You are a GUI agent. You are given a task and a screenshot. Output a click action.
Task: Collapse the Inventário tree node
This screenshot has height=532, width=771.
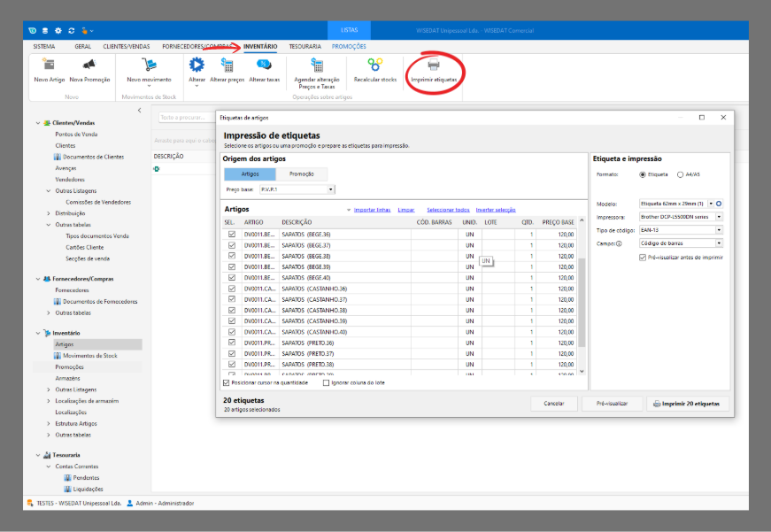(x=38, y=333)
